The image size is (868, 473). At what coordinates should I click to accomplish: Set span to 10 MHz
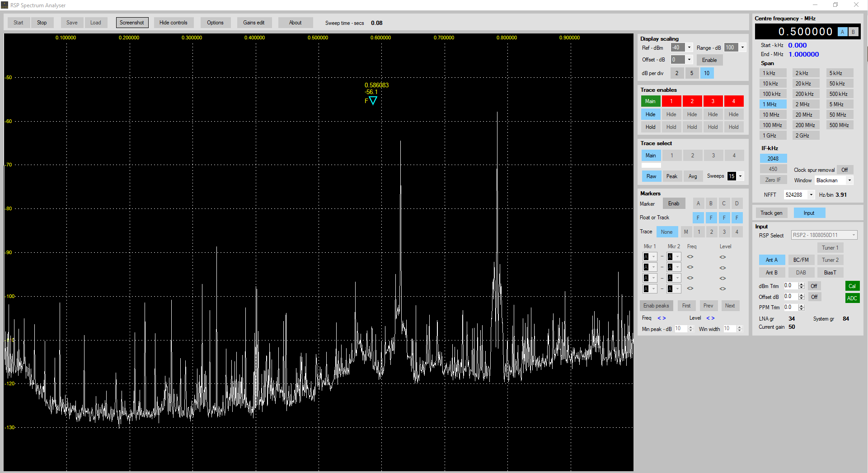(x=773, y=115)
